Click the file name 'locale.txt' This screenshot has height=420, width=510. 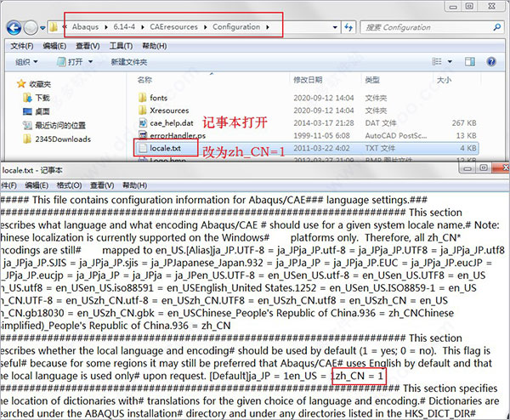coord(165,148)
